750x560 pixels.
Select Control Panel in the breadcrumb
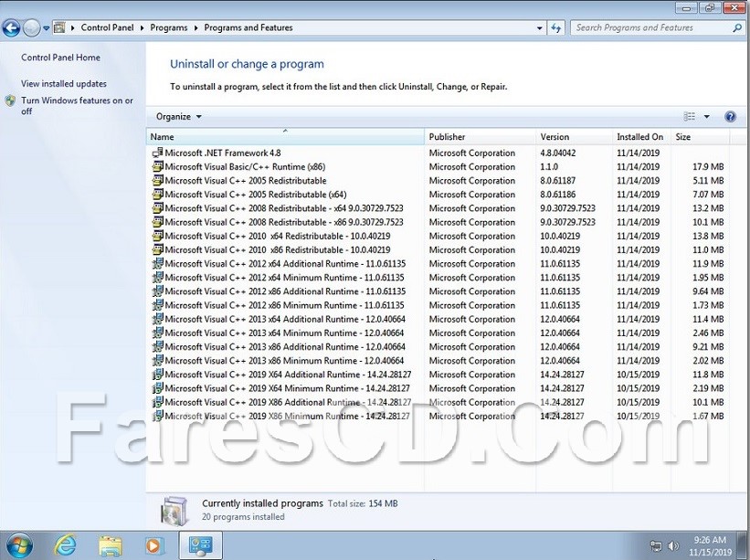click(107, 27)
